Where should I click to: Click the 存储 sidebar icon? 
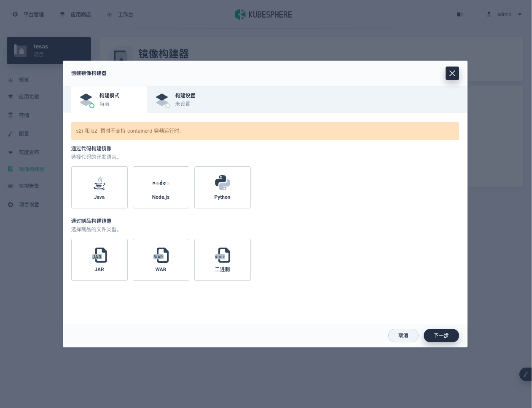coord(11,115)
